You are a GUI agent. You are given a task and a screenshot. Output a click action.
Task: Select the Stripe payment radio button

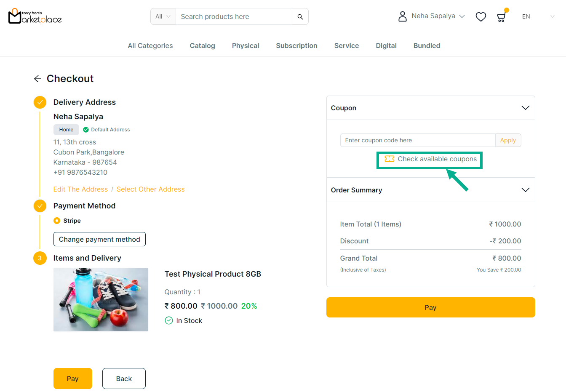57,221
